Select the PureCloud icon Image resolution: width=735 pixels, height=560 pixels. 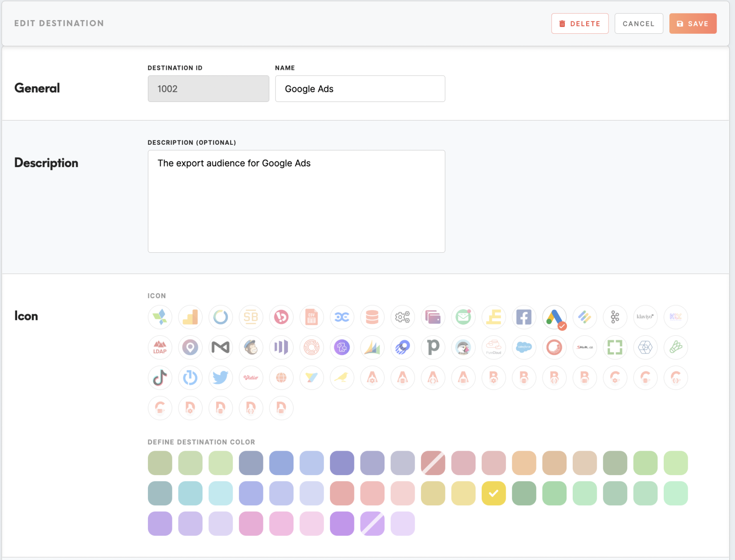click(x=493, y=348)
